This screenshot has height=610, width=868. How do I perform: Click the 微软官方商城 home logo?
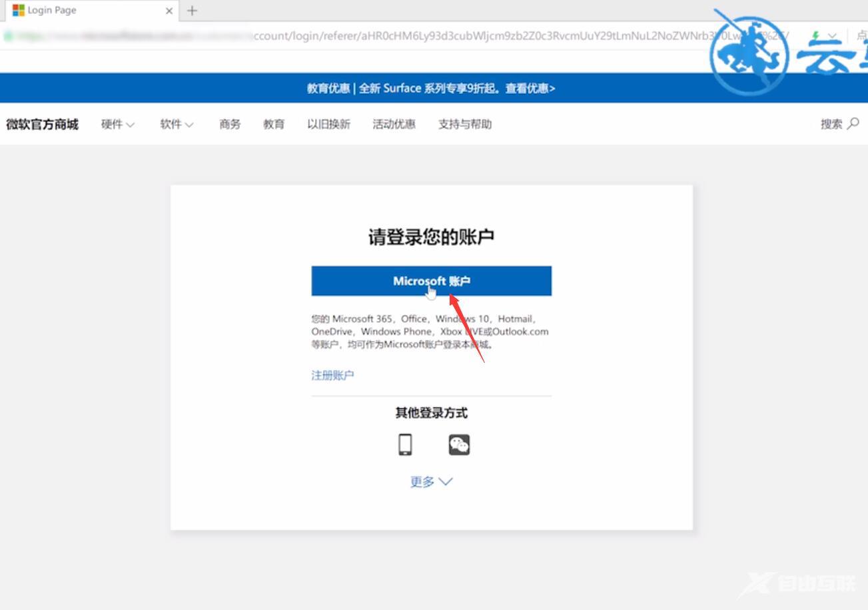(x=42, y=124)
